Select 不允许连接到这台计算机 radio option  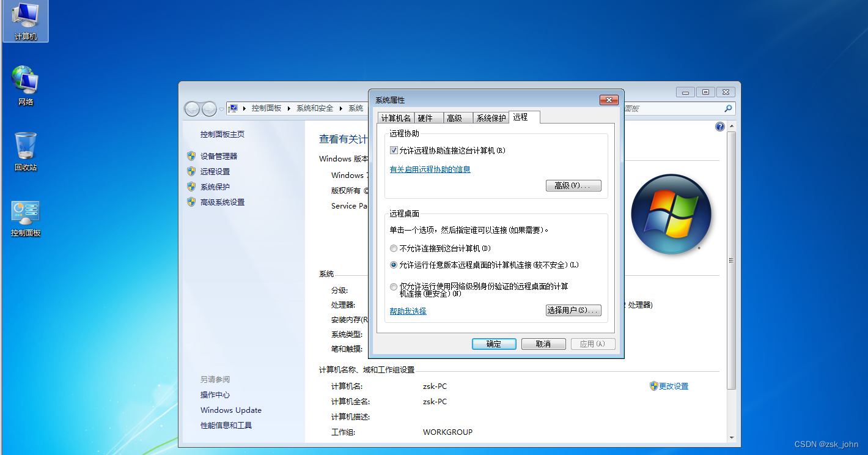[x=394, y=248]
